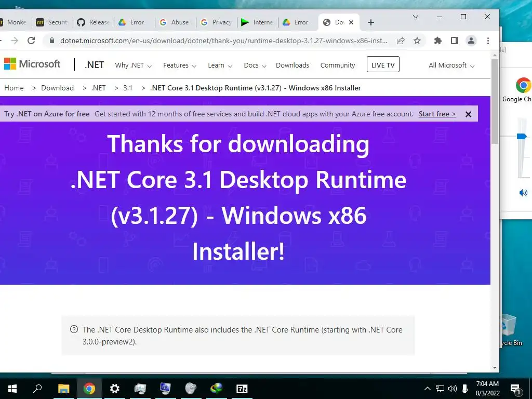Click the forward navigation arrow
This screenshot has height=399, width=532.
click(15, 41)
